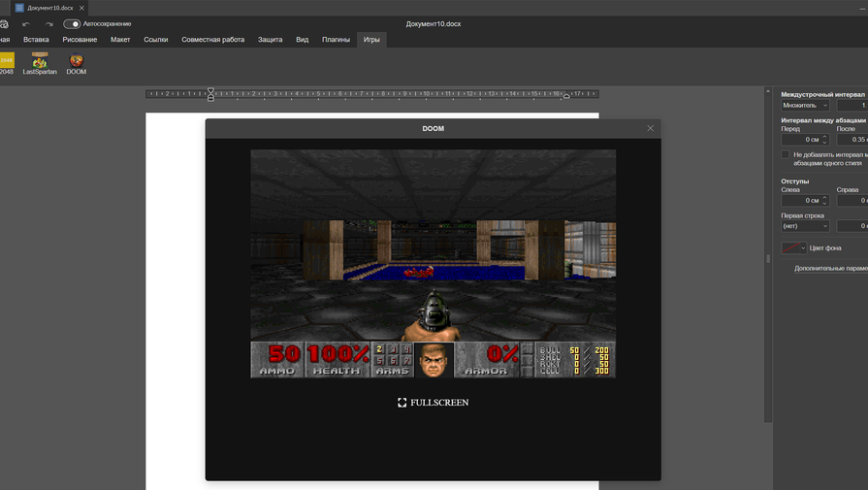This screenshot has width=868, height=490.
Task: Click the Слева indent input field
Action: click(x=800, y=201)
